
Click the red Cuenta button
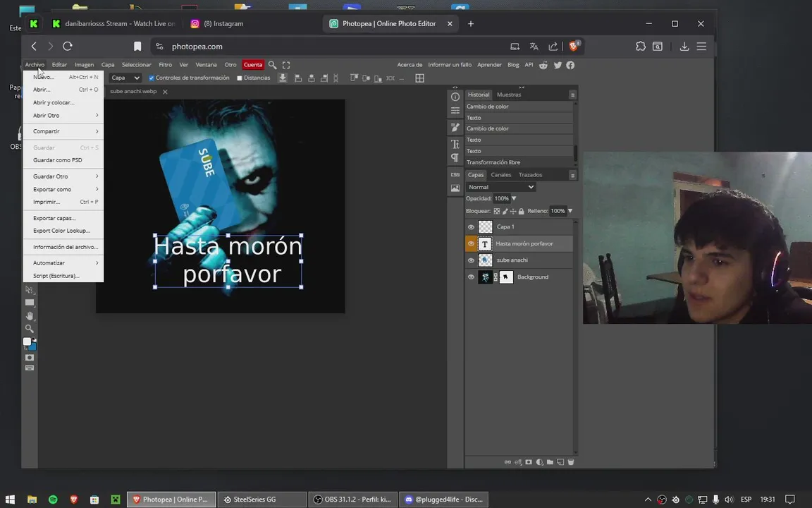pos(253,65)
